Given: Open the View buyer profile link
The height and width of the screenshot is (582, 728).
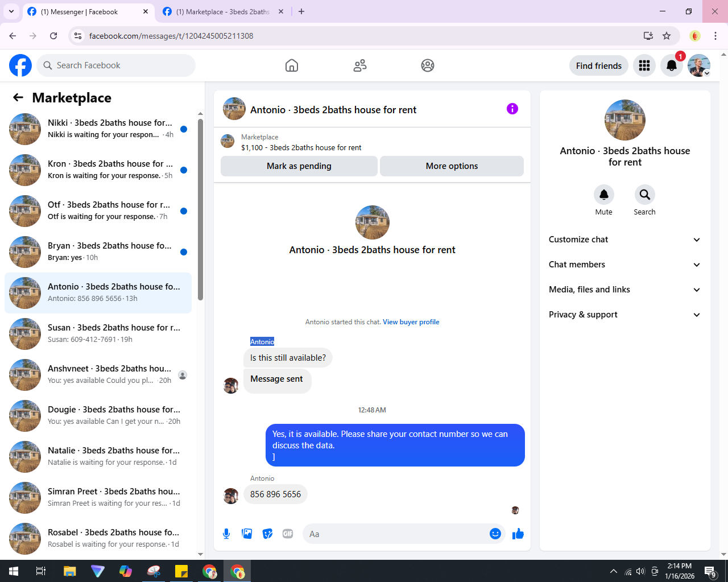Looking at the screenshot, I should pyautogui.click(x=411, y=322).
